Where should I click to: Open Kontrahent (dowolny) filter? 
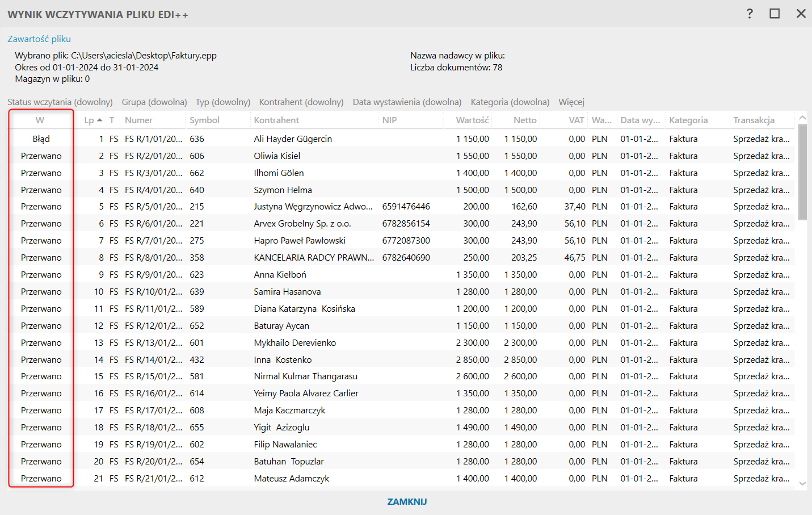(301, 102)
